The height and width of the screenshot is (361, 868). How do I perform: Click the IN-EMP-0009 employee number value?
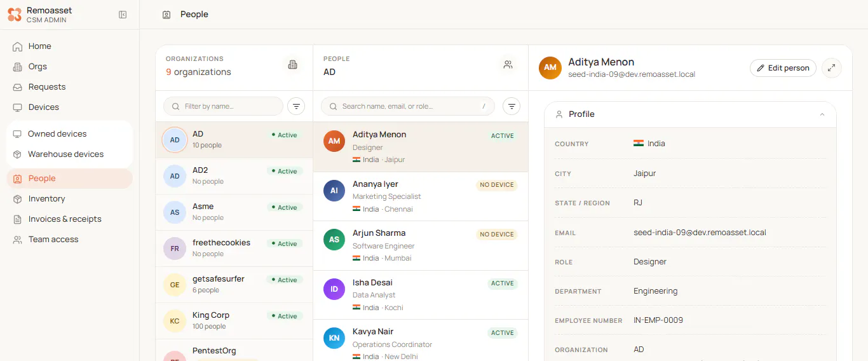pyautogui.click(x=658, y=320)
